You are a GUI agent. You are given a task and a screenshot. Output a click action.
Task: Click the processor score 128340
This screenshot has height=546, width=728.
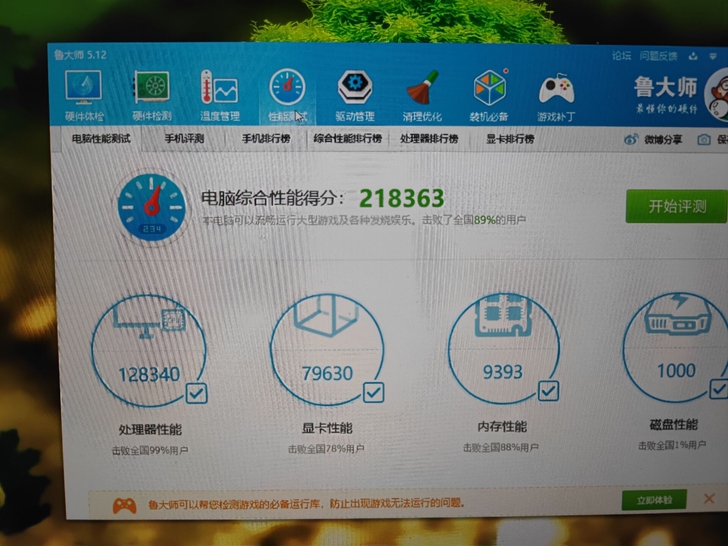click(149, 374)
